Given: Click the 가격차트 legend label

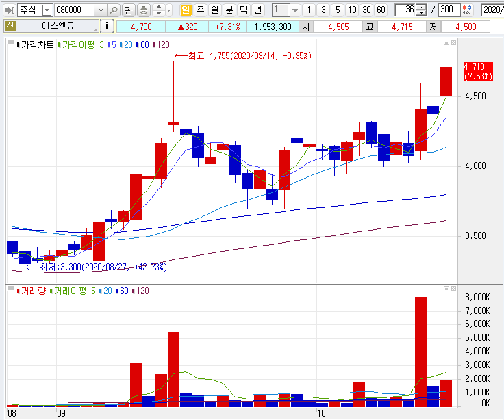Looking at the screenshot, I should (x=35, y=44).
